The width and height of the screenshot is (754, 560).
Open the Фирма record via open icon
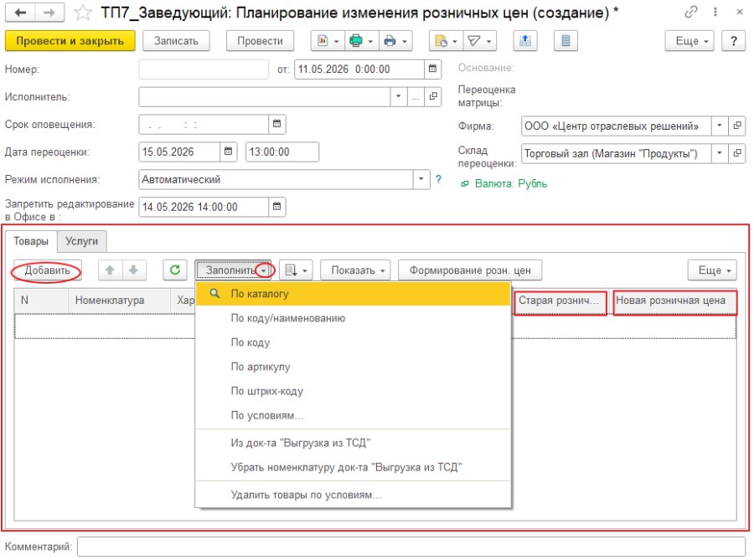point(736,126)
